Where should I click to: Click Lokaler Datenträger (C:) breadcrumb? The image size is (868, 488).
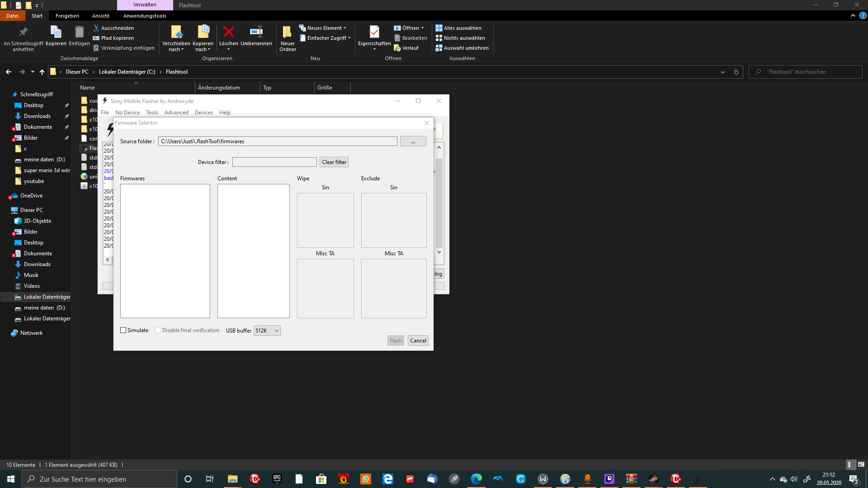pyautogui.click(x=127, y=72)
